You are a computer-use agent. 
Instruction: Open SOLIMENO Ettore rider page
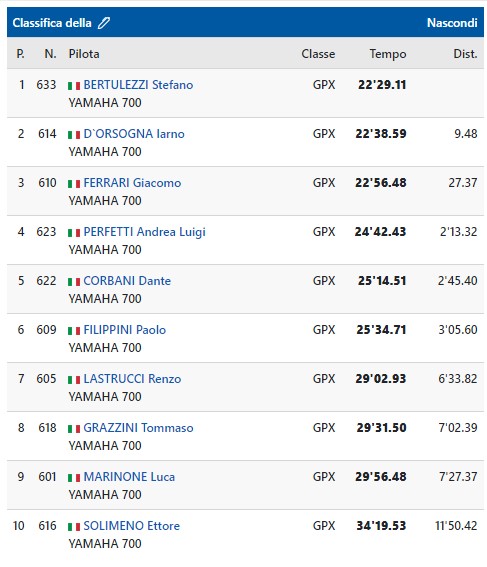(131, 526)
